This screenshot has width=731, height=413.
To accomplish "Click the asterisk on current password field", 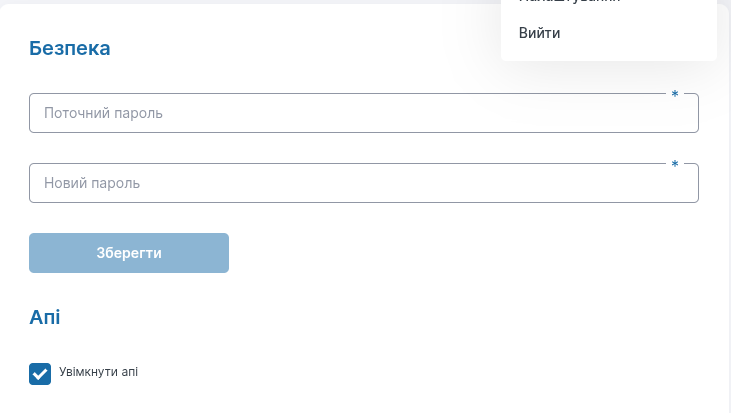I will [x=675, y=95].
